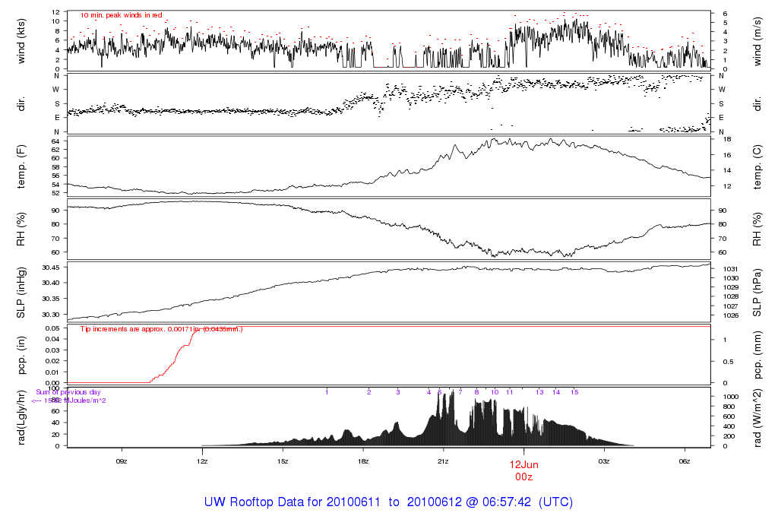Select the '30.45' SLP tick value

click(x=51, y=268)
